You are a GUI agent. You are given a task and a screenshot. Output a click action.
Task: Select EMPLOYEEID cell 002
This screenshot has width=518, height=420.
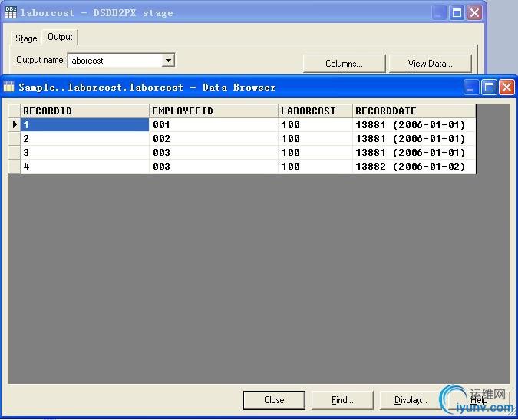point(213,138)
